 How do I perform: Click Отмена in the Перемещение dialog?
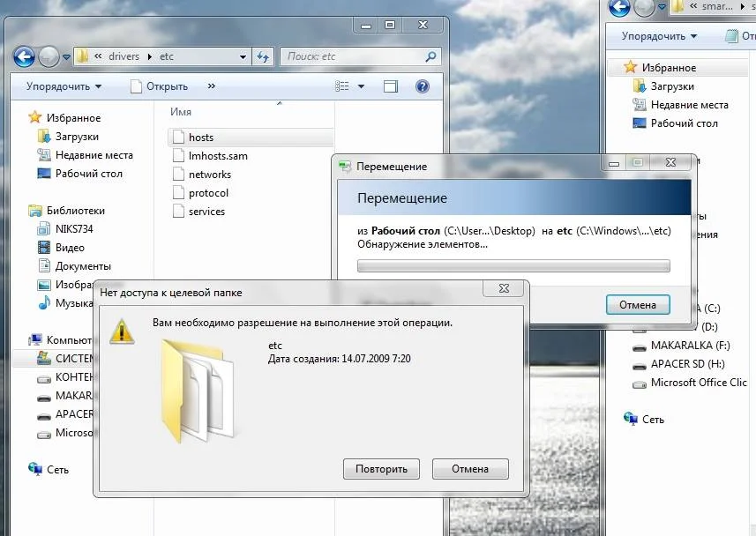[637, 305]
